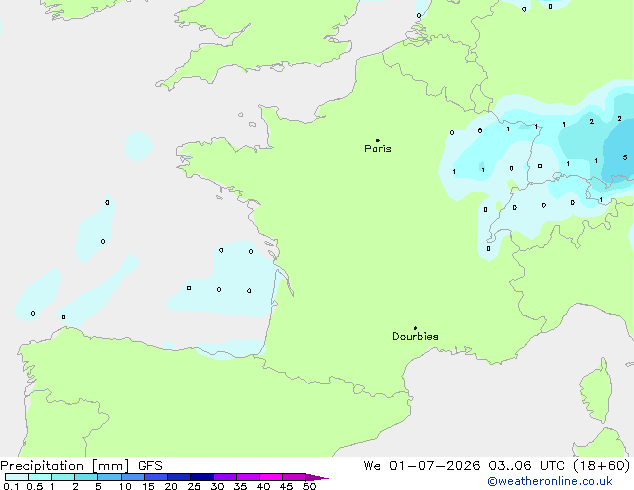Pick the 10–15 mm blue legend swatch
The image size is (634, 490).
coord(133,477)
